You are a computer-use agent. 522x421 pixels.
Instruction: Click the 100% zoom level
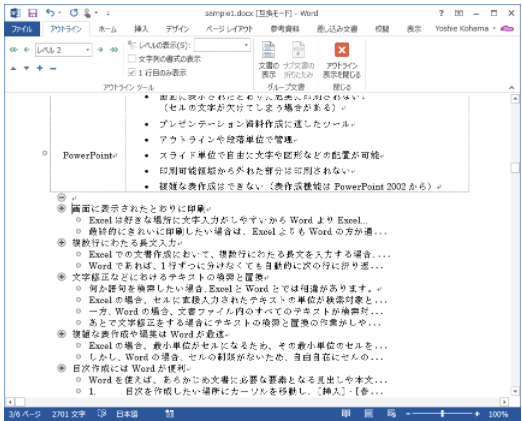(x=498, y=414)
